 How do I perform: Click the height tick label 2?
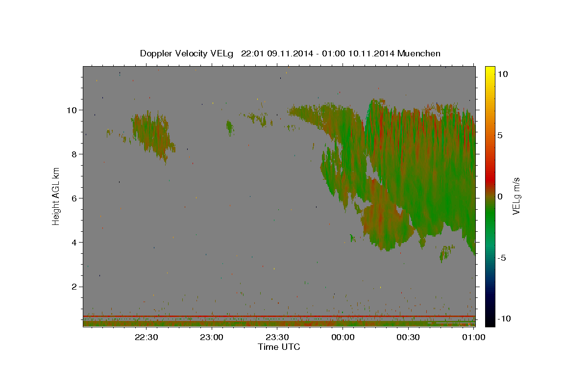pyautogui.click(x=74, y=286)
